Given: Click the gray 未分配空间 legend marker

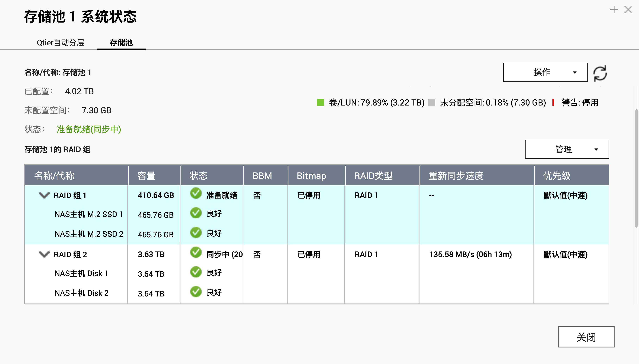Looking at the screenshot, I should [431, 102].
